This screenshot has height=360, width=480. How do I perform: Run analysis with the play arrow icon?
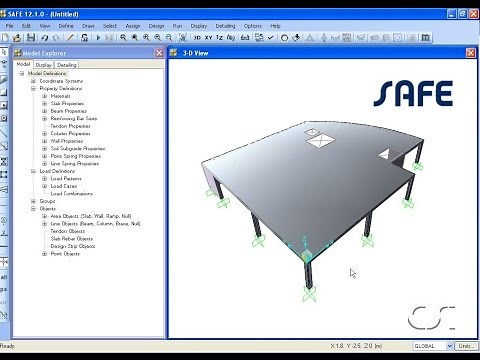(x=98, y=38)
